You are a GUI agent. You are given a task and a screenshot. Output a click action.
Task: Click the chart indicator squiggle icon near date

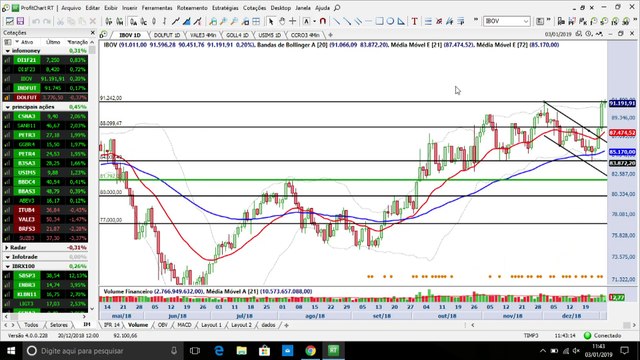coord(599,34)
